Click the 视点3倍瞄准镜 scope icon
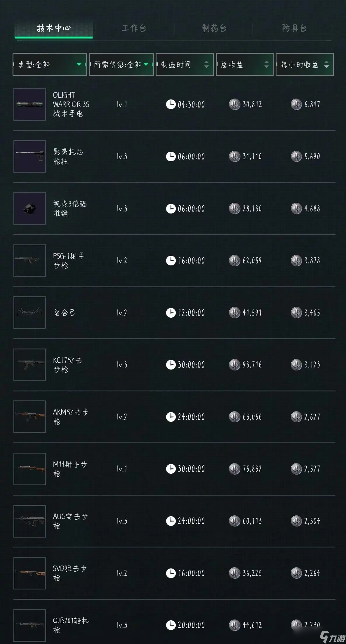This screenshot has height=644, width=346. [x=30, y=209]
